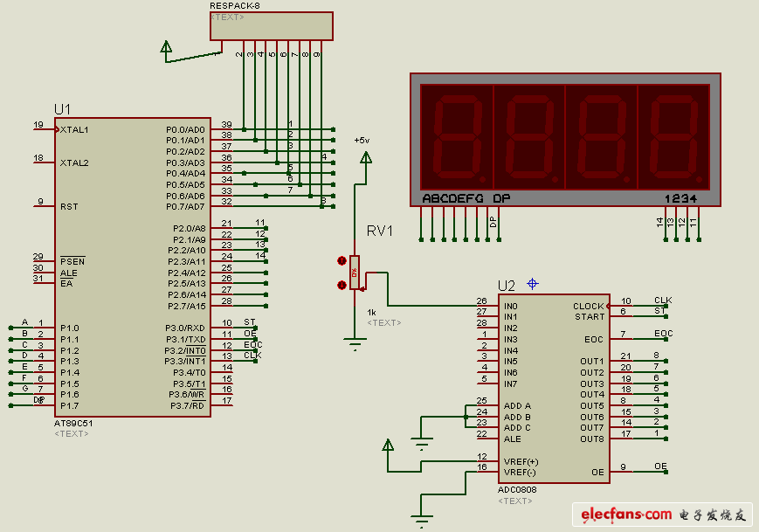The height and width of the screenshot is (532, 759).
Task: Click the IN7 pin label on U2
Action: pyautogui.click(x=511, y=383)
